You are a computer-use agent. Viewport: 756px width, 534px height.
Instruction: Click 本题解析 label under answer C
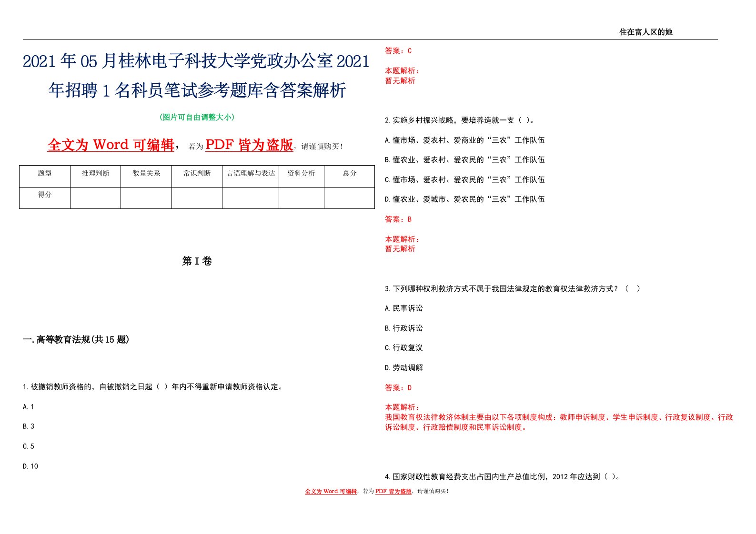point(402,71)
